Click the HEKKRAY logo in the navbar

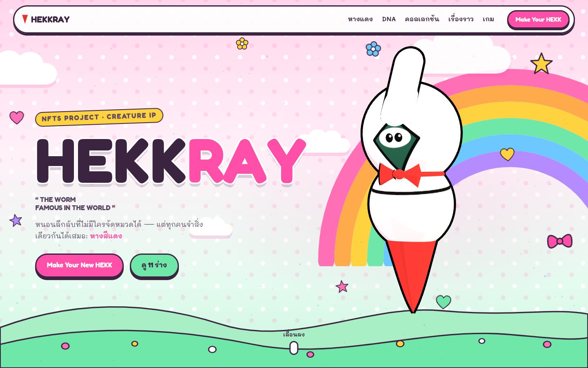coord(46,19)
